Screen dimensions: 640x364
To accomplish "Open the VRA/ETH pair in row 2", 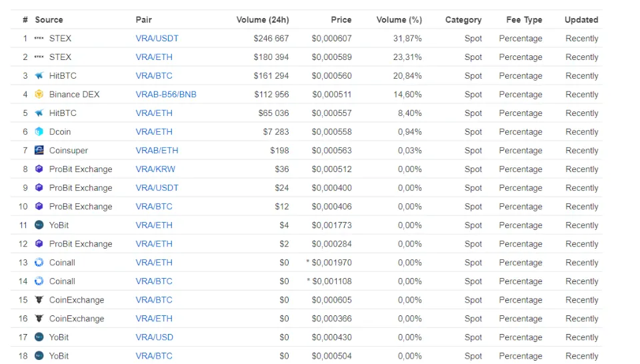I will [x=154, y=57].
